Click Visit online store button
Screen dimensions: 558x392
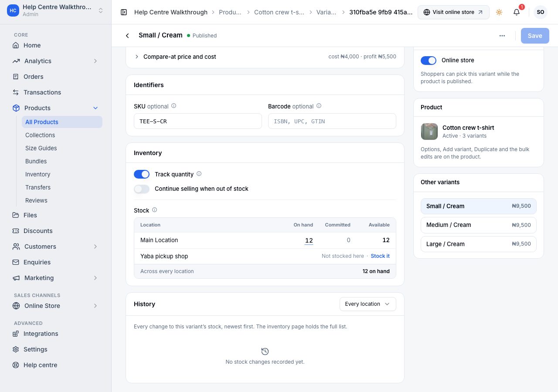tap(453, 12)
